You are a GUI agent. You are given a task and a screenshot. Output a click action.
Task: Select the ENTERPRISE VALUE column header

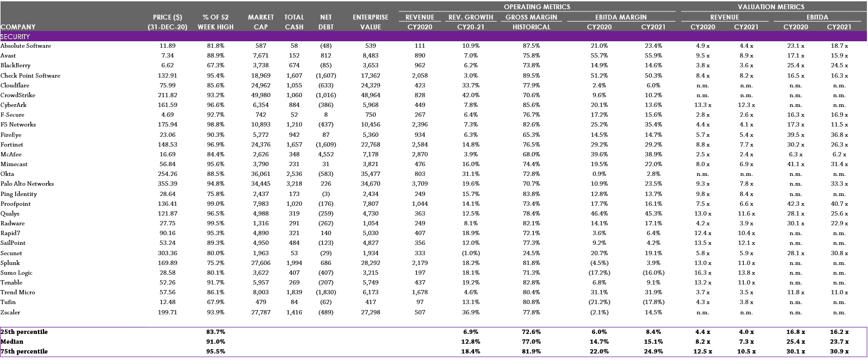point(371,22)
